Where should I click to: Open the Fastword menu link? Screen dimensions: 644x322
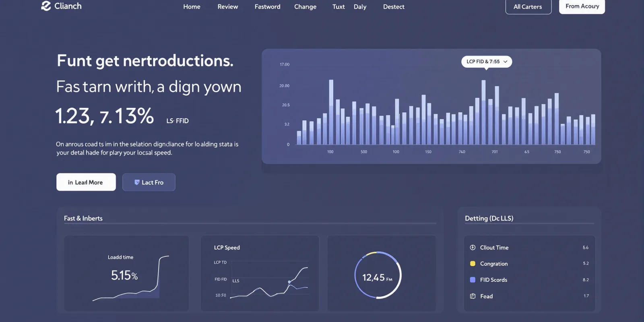(267, 7)
